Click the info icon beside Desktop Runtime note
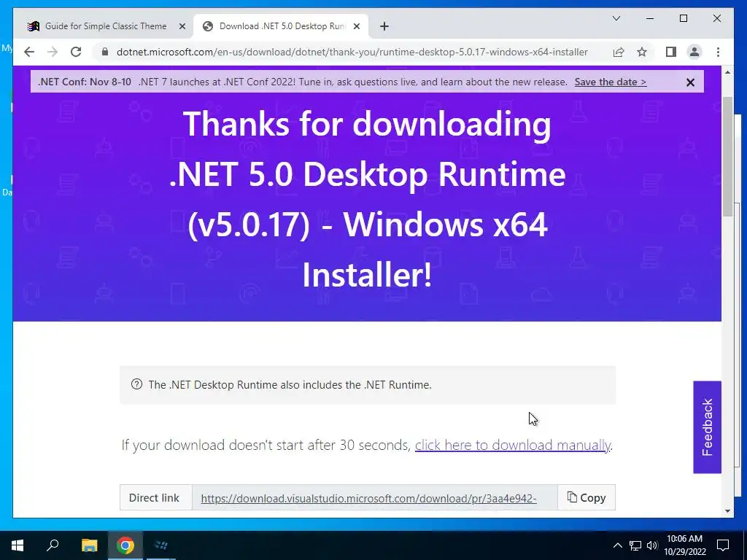Screen dimensions: 747x560 136,384
